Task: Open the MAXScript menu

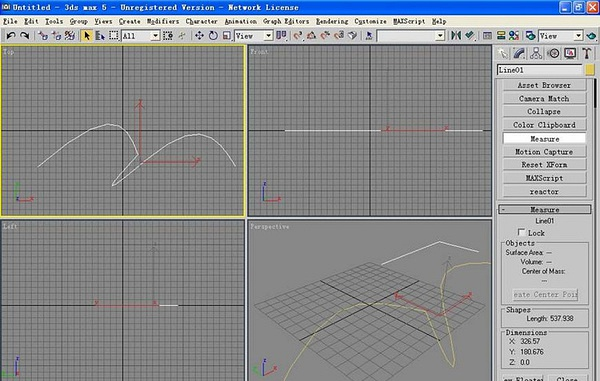Action: tap(409, 21)
